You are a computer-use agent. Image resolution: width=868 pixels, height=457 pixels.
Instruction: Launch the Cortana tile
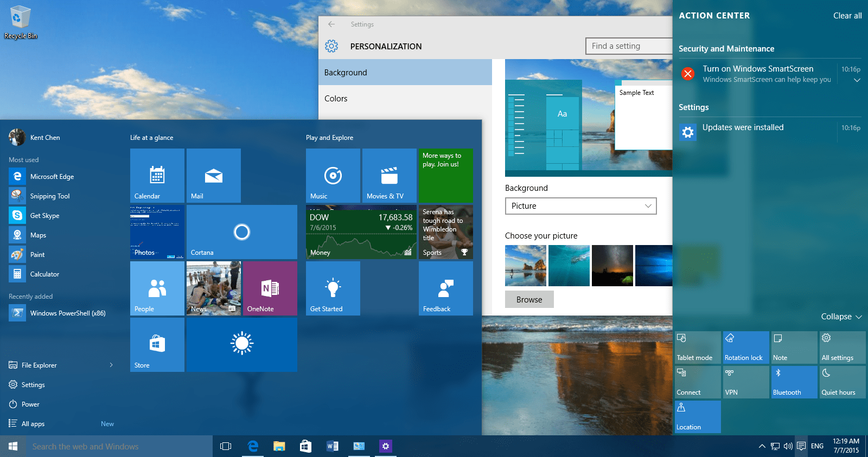[x=241, y=232]
